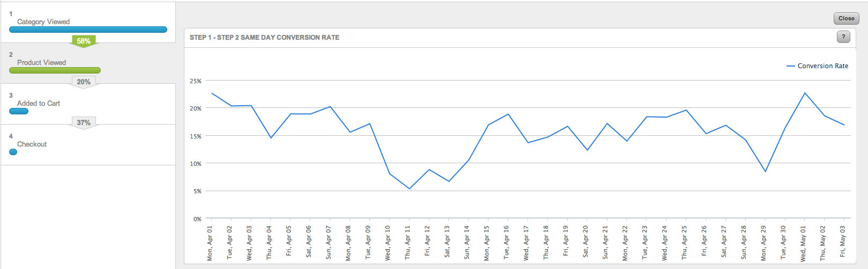This screenshot has width=868, height=269.
Task: Select the Category Viewed funnel step
Action: tap(88, 22)
